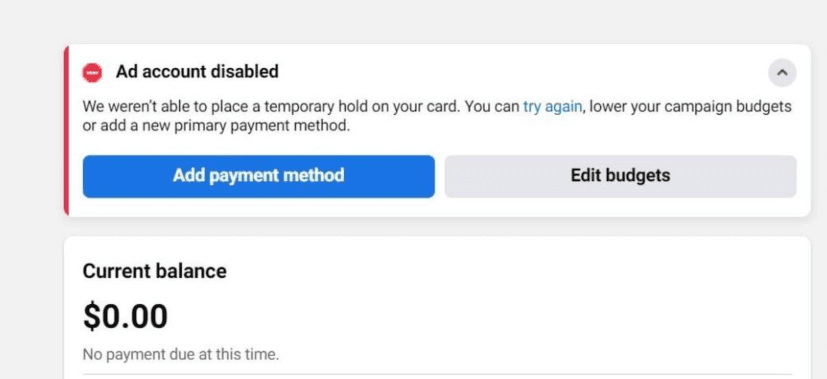
Task: Select the disabled account error icon
Action: [92, 72]
